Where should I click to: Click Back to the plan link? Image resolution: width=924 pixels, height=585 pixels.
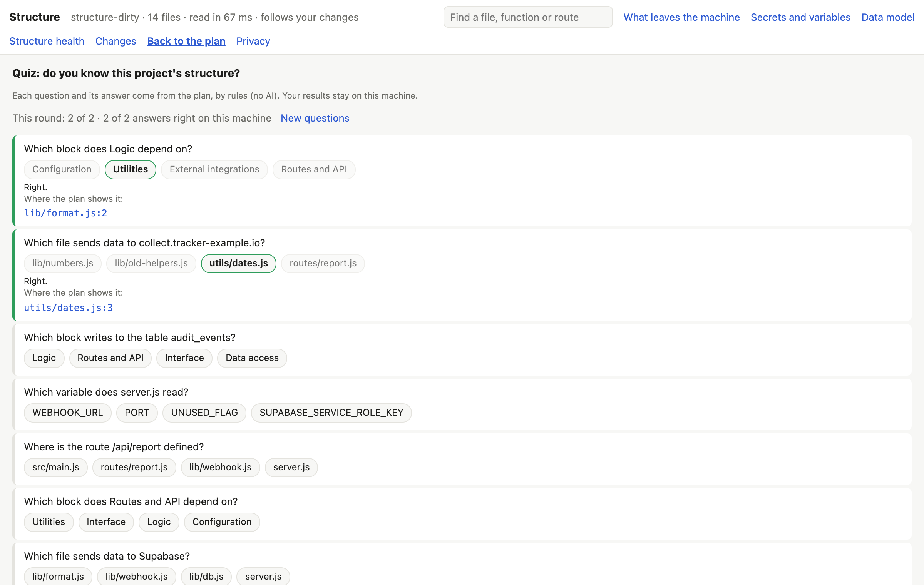click(x=186, y=41)
